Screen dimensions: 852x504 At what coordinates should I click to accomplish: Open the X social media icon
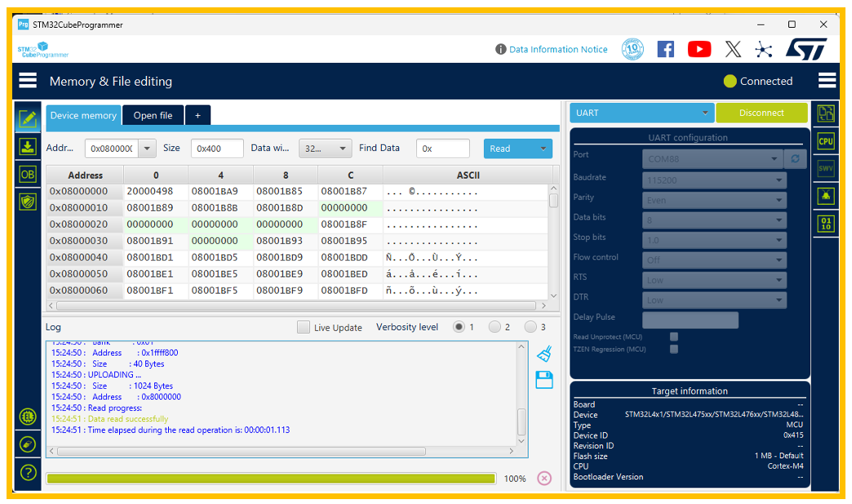pos(733,49)
